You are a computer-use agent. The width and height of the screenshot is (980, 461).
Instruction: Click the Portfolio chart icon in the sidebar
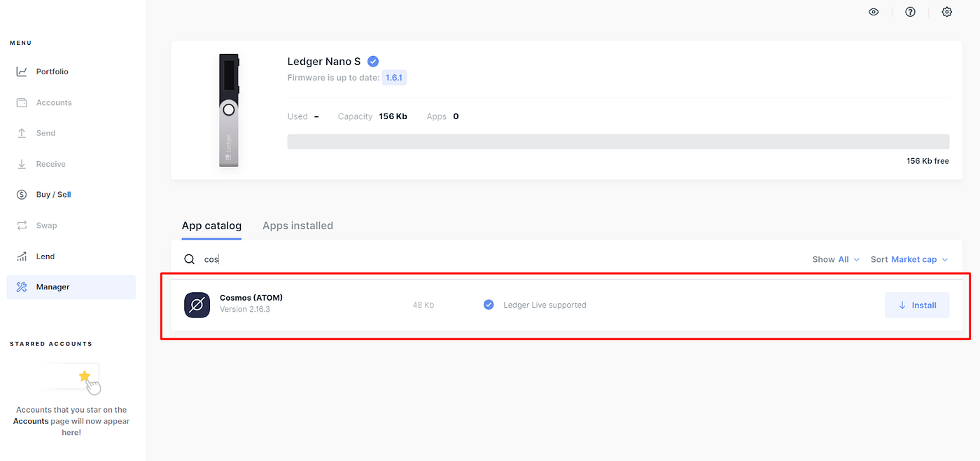[x=22, y=71]
